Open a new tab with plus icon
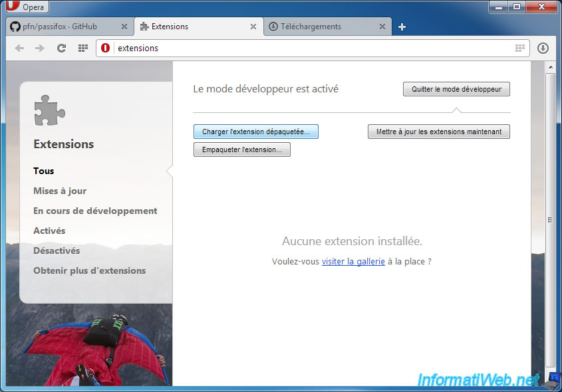This screenshot has width=562, height=392. [402, 27]
